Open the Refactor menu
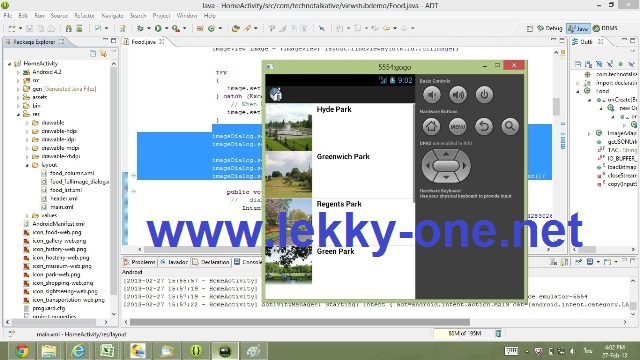This screenshot has height=360, width=640. tap(84, 16)
